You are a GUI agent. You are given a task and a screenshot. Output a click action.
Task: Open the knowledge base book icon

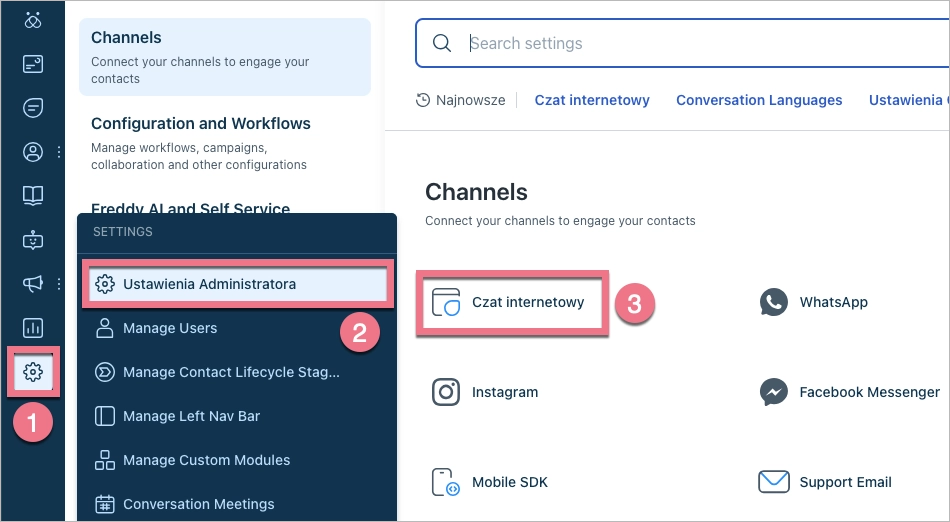coord(33,196)
